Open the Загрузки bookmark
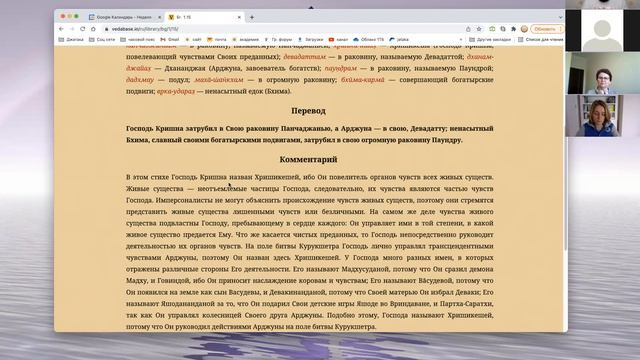640x360 pixels. [x=311, y=40]
